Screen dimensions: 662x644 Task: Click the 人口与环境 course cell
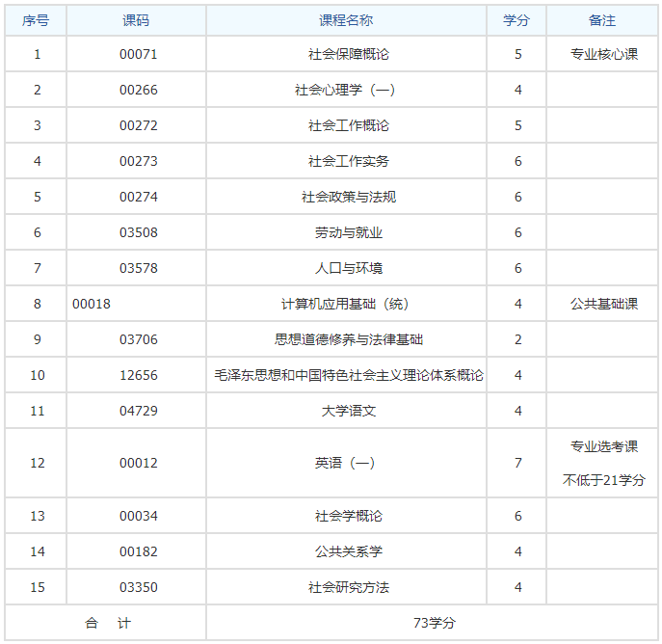pos(348,268)
